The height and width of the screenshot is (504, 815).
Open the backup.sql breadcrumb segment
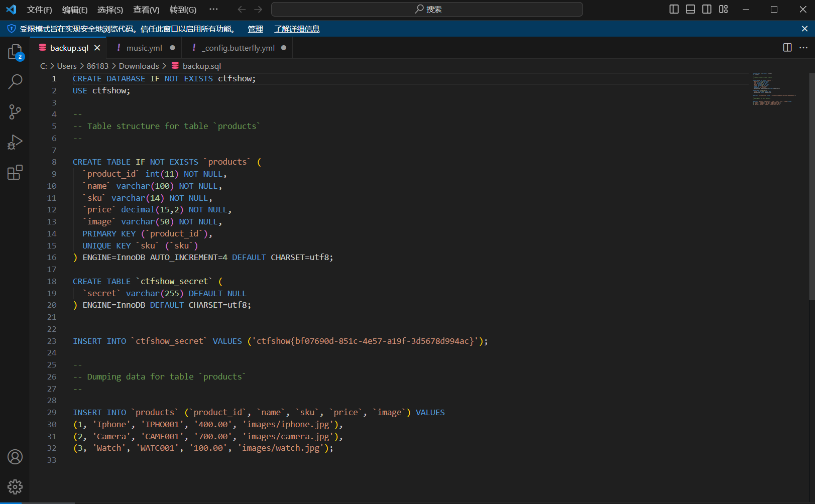[196, 66]
